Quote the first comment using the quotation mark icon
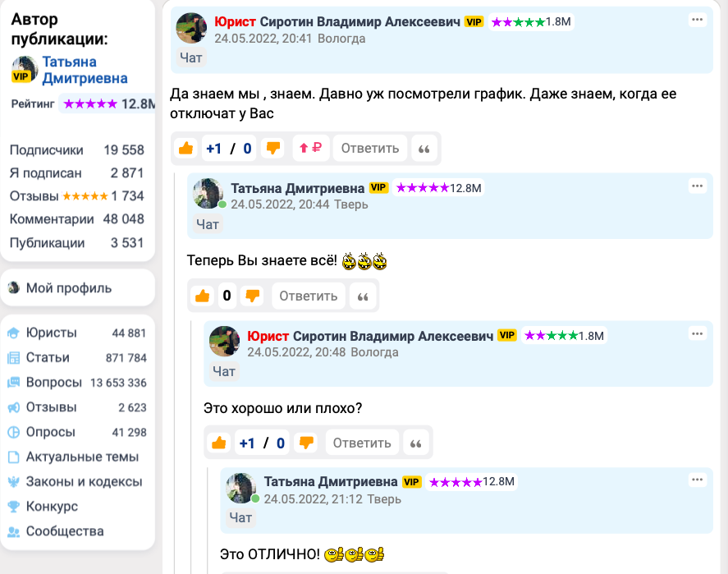Viewport: 728px width, 574px height. [x=424, y=149]
